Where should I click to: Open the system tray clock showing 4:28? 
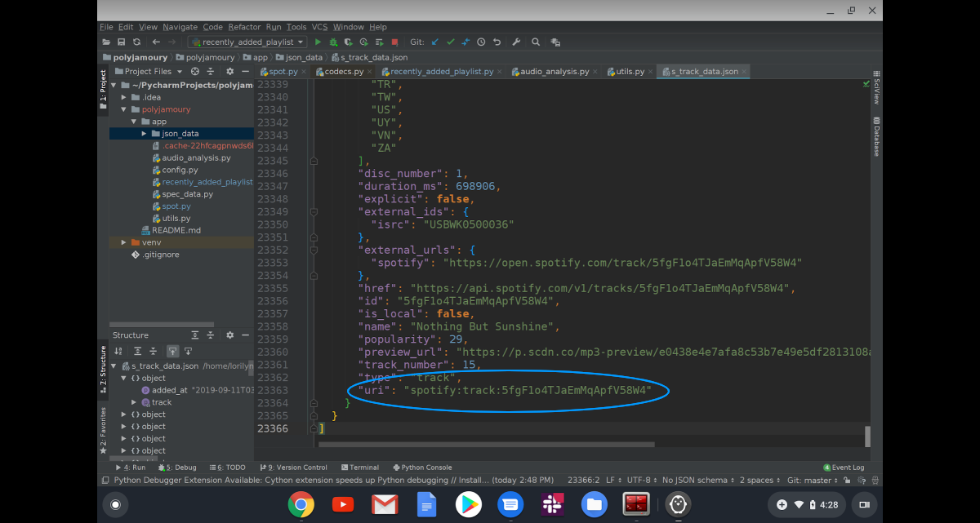(829, 505)
